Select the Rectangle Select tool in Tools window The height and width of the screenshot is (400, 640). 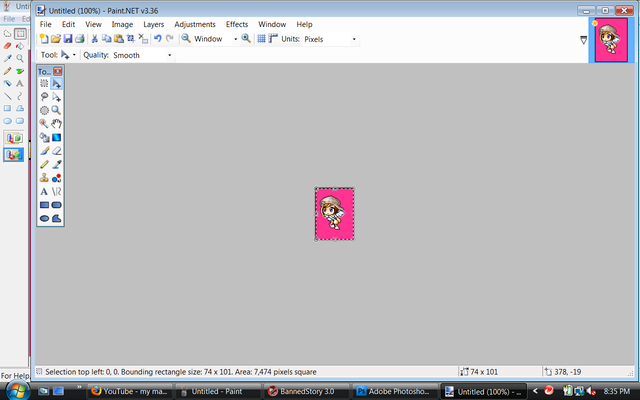(x=44, y=83)
